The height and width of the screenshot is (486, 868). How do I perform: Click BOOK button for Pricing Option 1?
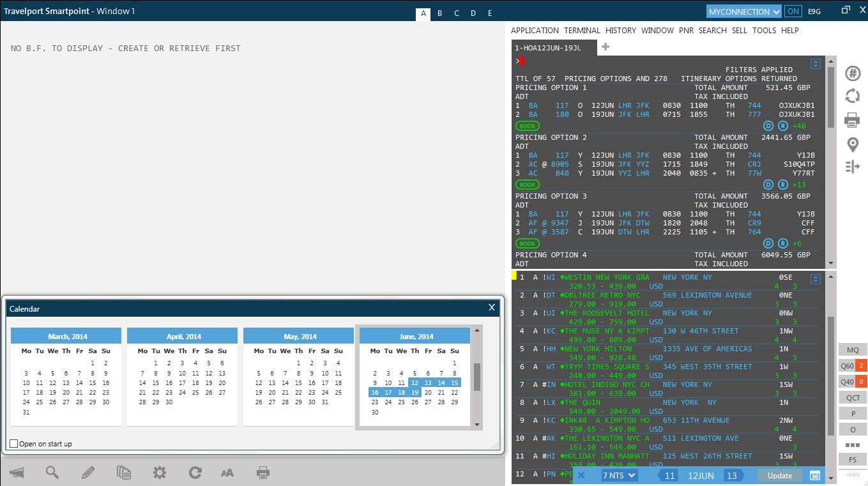pyautogui.click(x=527, y=126)
